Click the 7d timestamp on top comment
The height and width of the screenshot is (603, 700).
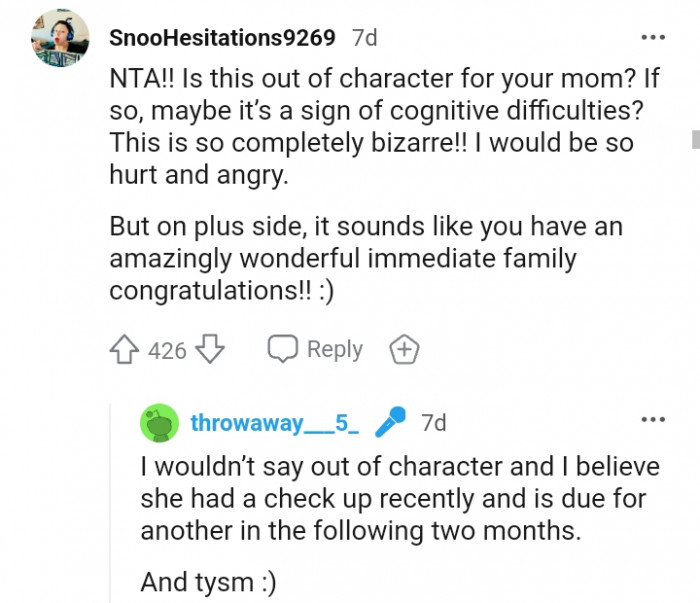point(365,39)
